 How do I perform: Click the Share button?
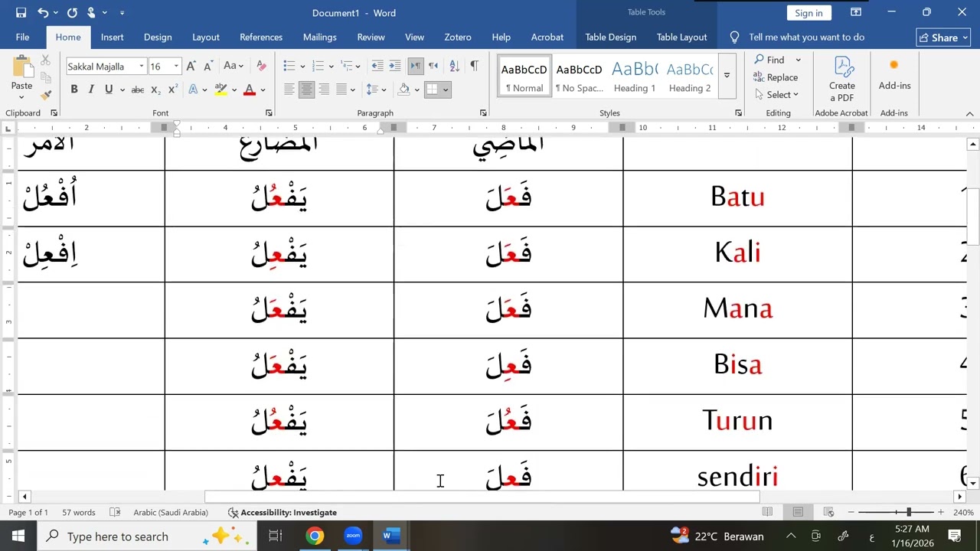coord(943,37)
